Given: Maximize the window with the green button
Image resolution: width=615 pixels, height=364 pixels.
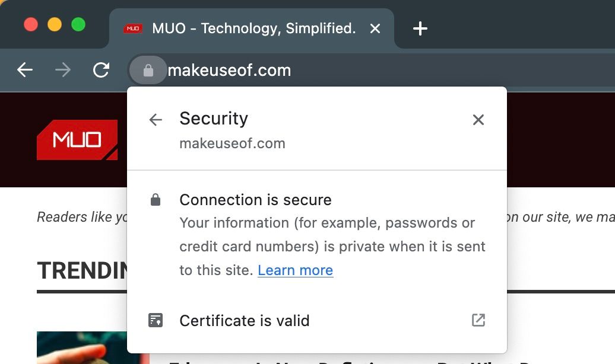Looking at the screenshot, I should (78, 24).
